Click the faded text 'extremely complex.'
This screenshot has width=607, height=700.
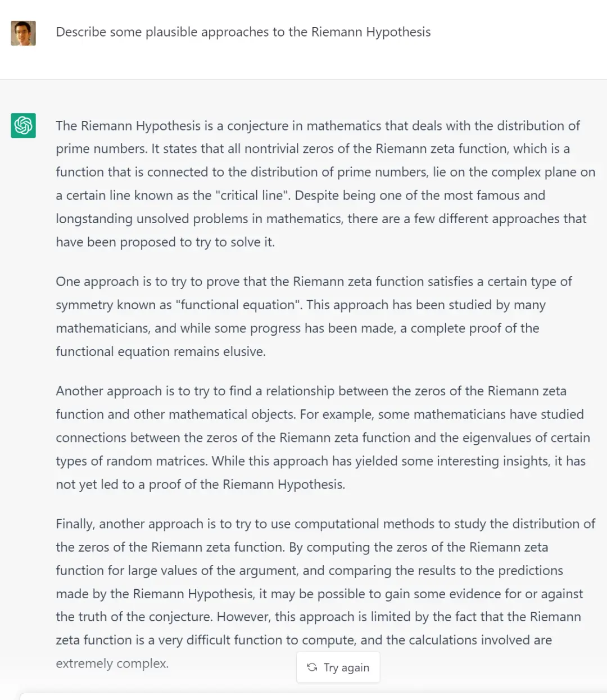(112, 663)
